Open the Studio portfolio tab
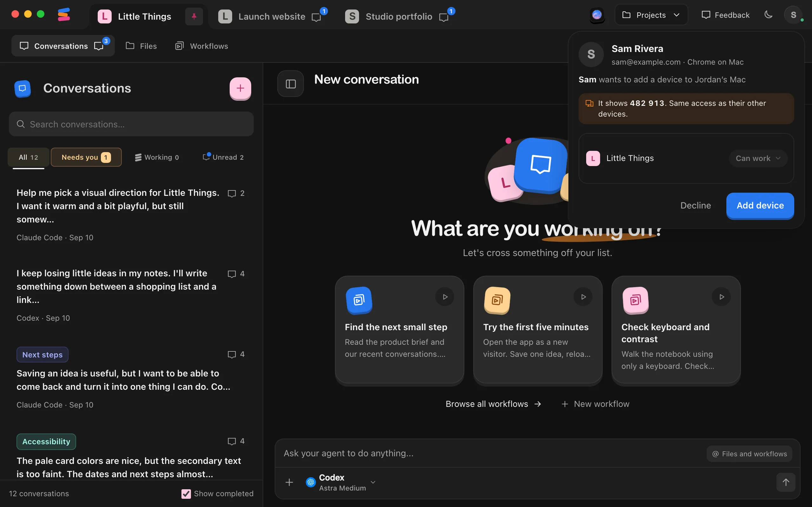Image resolution: width=812 pixels, height=507 pixels. (x=399, y=16)
